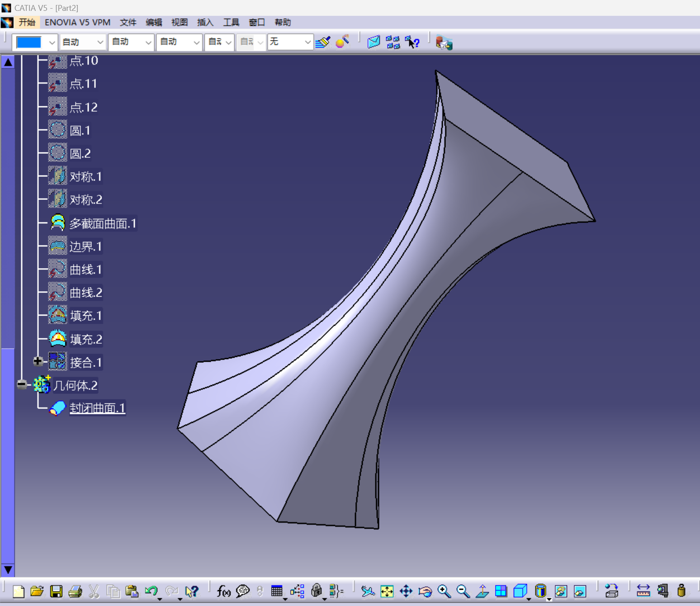This screenshot has height=606, width=700.
Task: Open the 编辑 menu
Action: pos(154,22)
